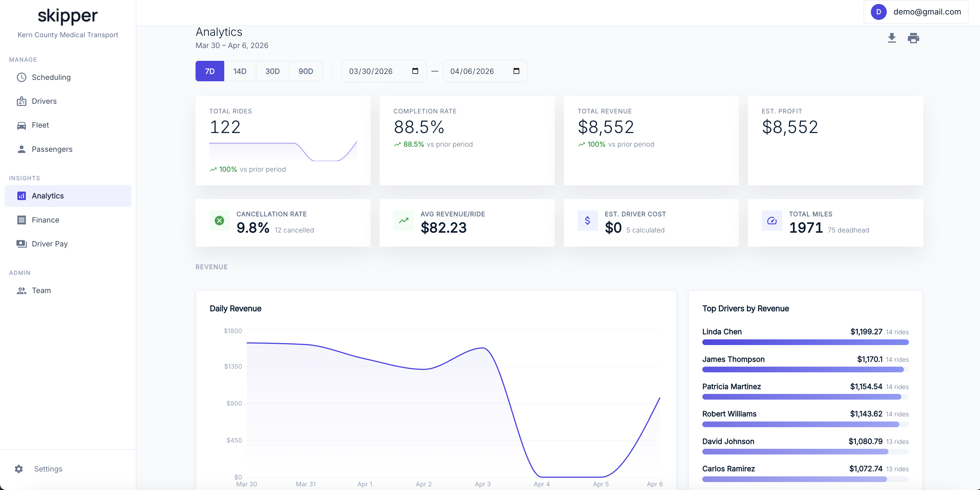The width and height of the screenshot is (980, 490).
Task: Click the start date field 03/30/2026
Action: [384, 71]
